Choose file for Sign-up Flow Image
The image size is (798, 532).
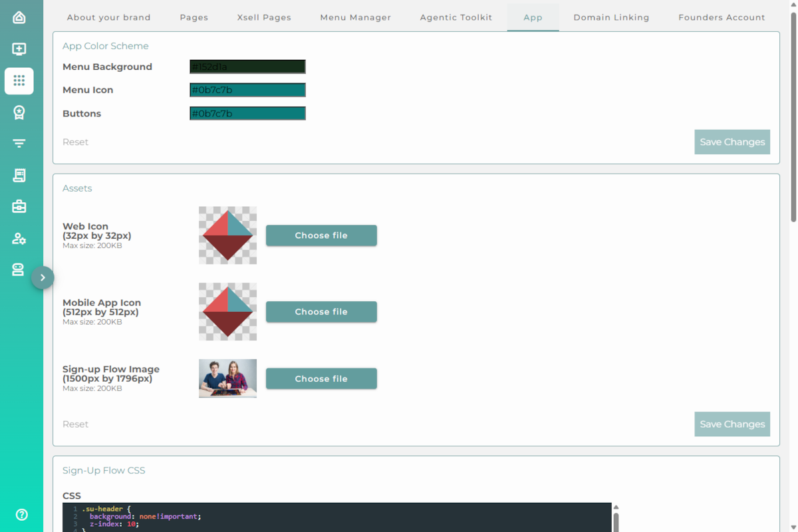(321, 378)
